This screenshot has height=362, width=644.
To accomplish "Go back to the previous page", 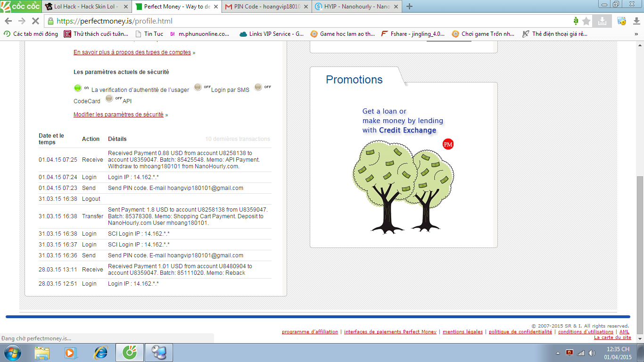I will pos(8,21).
